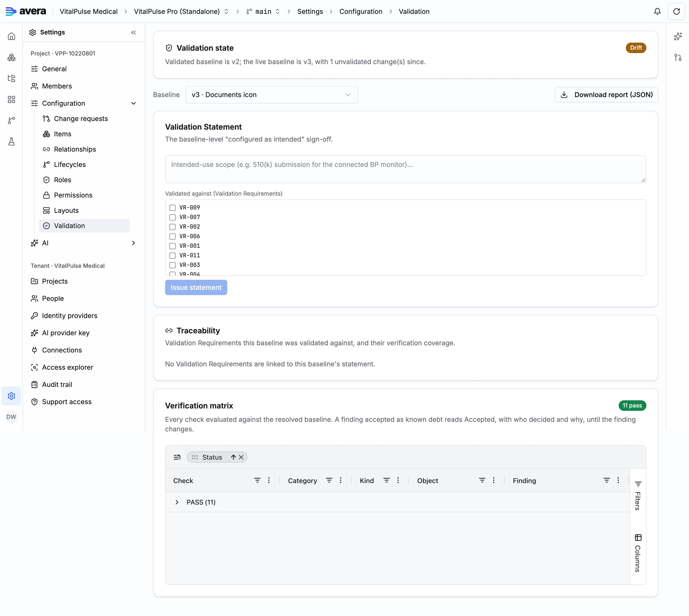Click Configuration breadcrumb link

coord(361,11)
